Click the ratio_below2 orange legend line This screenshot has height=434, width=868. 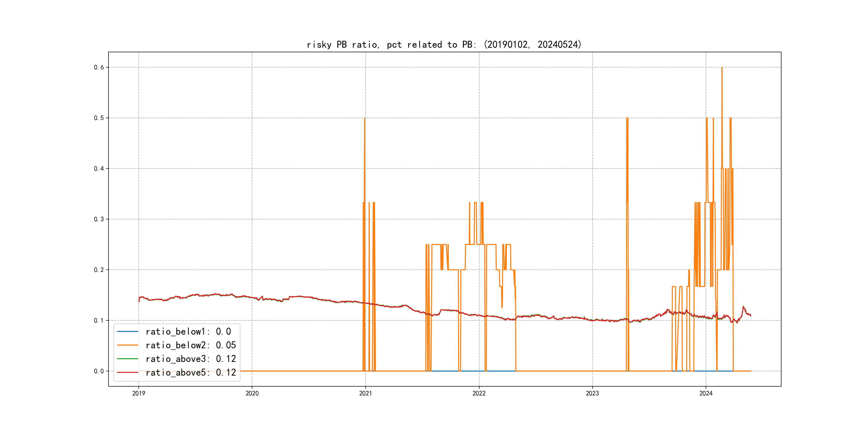(127, 345)
